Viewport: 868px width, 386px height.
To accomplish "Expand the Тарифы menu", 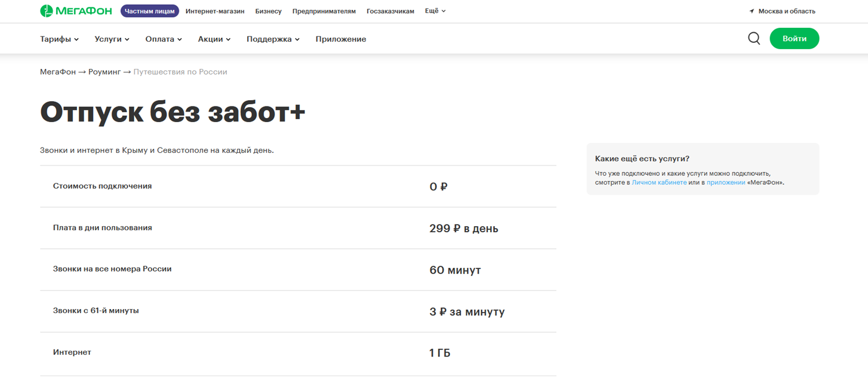I will click(x=60, y=39).
